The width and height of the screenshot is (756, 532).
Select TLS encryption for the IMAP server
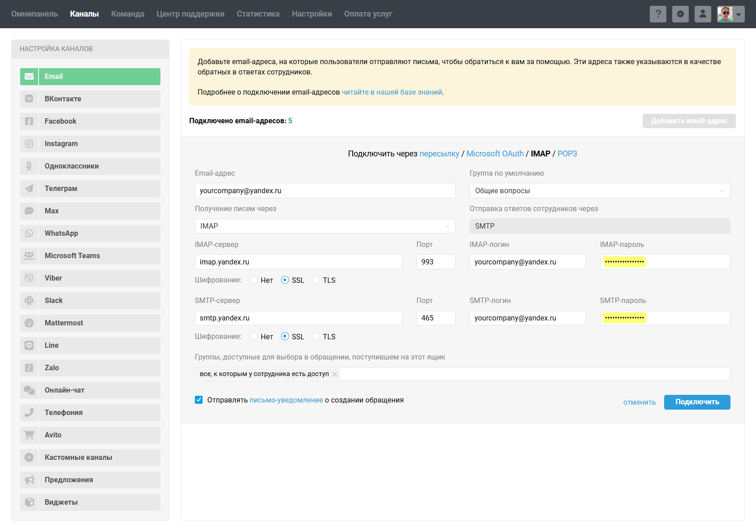316,280
